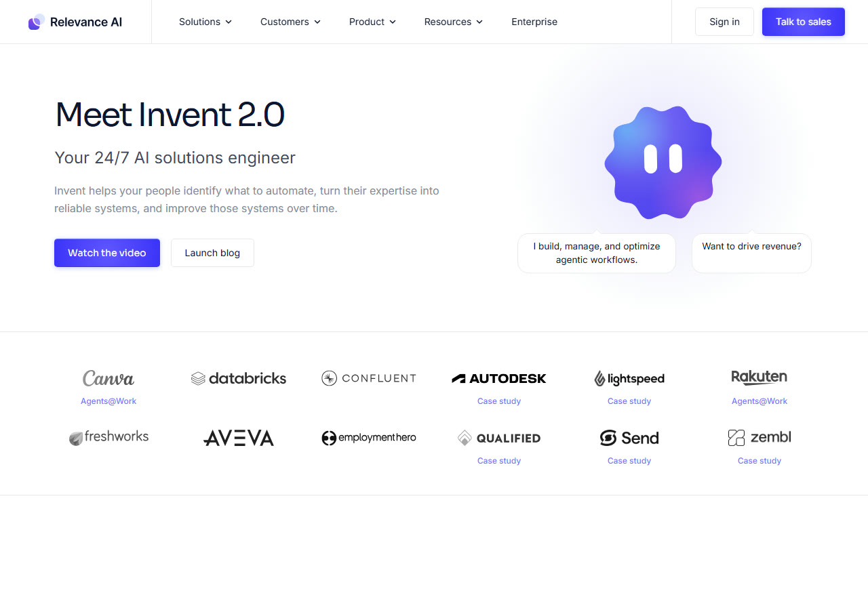Go to the Enterprise page
Viewport: 868px width, 610px height.
tap(534, 22)
